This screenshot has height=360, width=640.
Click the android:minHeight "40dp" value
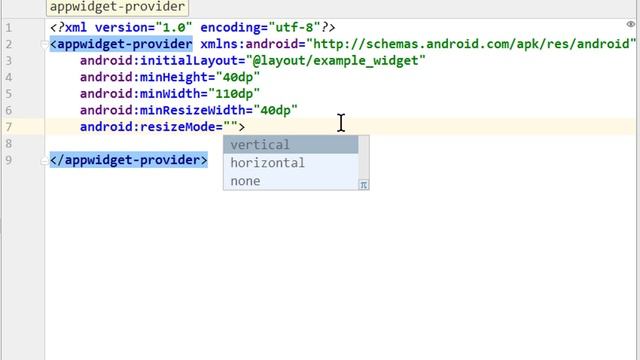[x=238, y=77]
